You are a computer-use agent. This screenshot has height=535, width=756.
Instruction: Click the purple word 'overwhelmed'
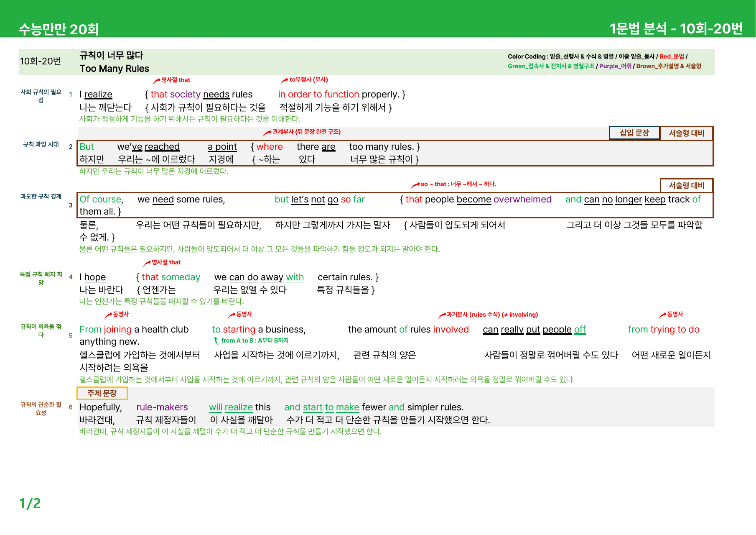pos(522,200)
